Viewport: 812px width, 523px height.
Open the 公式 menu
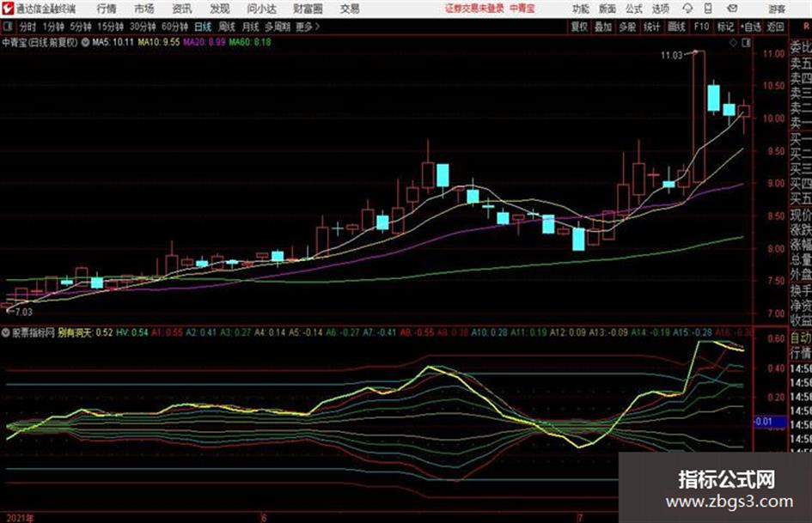(x=634, y=9)
